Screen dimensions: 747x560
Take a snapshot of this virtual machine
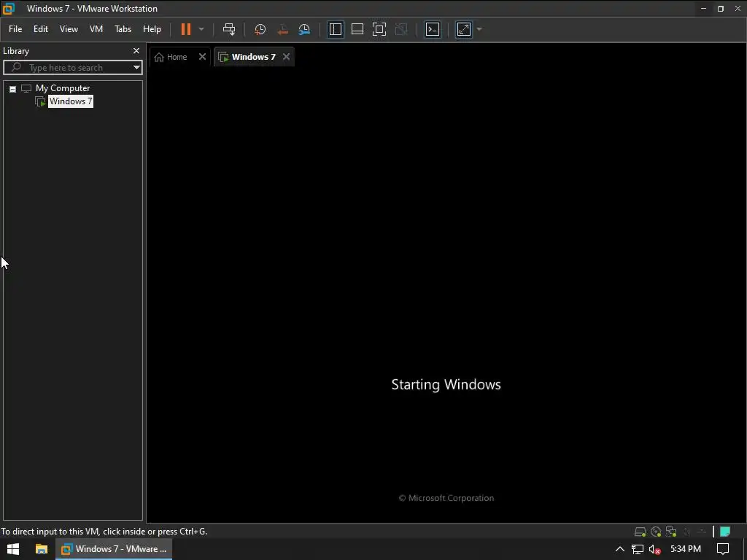[x=260, y=29]
